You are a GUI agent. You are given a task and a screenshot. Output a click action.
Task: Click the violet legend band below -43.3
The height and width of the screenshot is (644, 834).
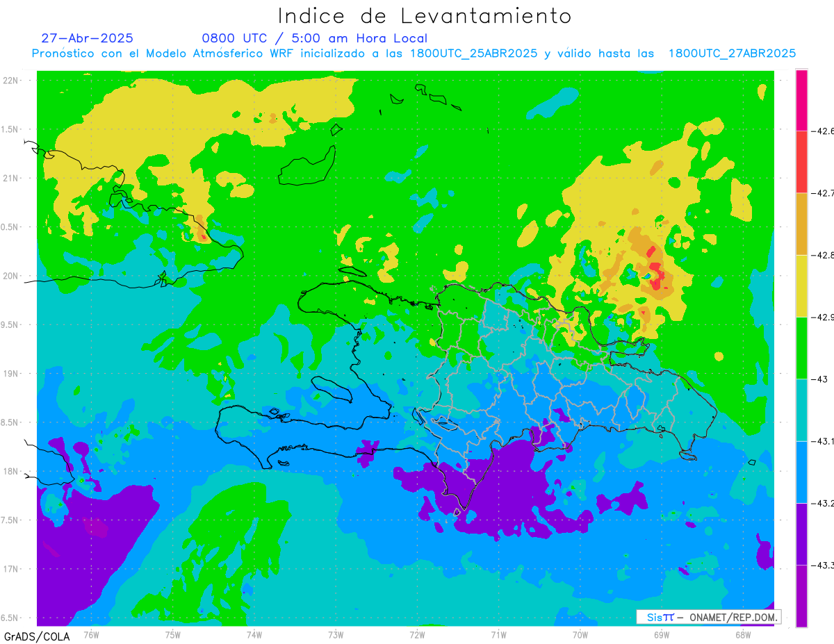coord(801,595)
